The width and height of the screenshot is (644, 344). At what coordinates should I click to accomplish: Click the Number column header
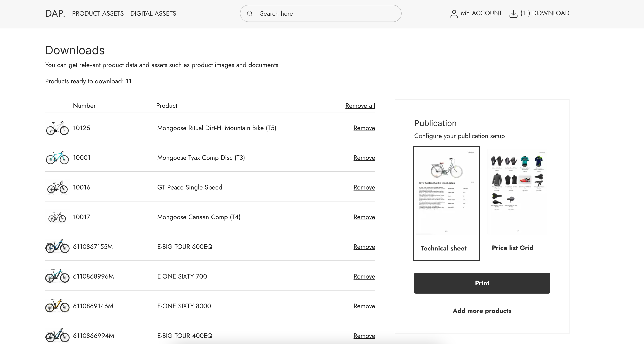pos(84,106)
